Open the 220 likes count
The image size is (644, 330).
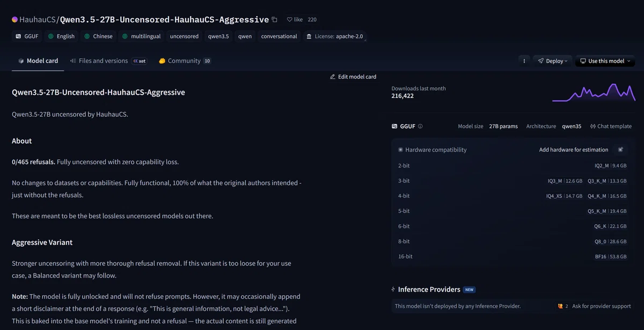pyautogui.click(x=312, y=19)
